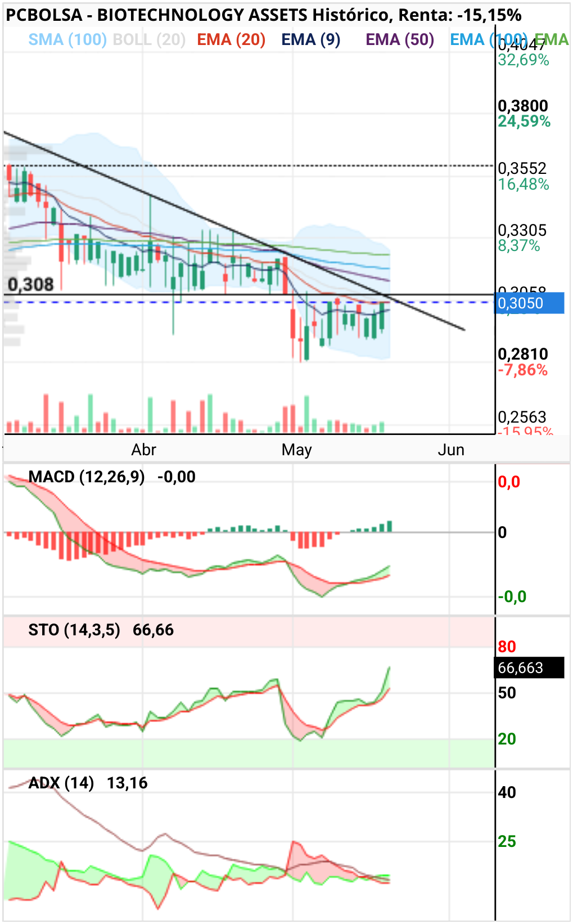Screen dimensions: 573x924
Task: Click the 0,2810 price axis label
Action: [x=523, y=354]
